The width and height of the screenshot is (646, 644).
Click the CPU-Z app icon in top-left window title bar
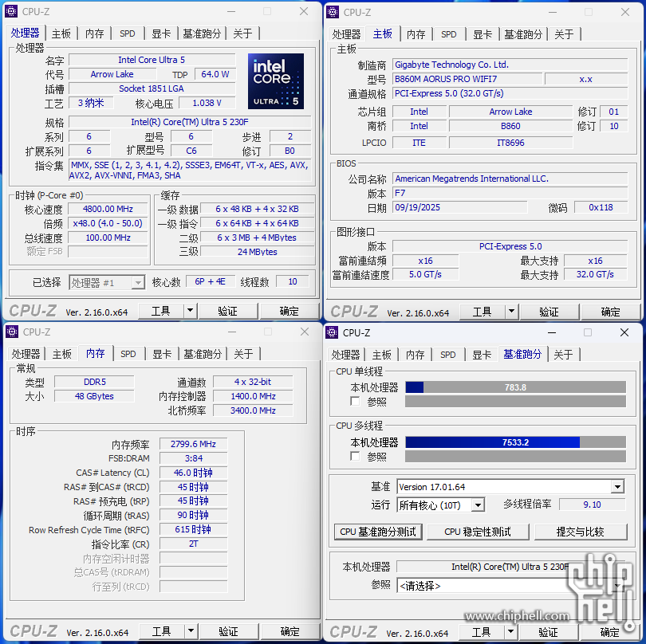coord(11,11)
